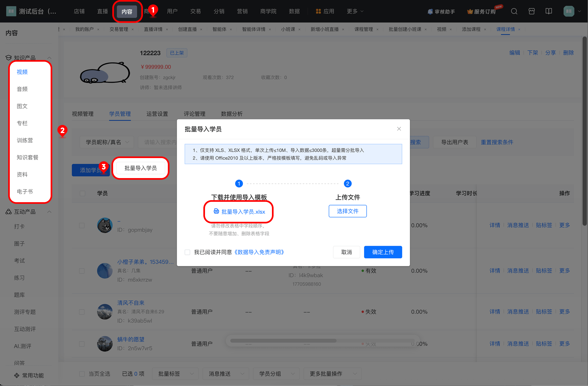This screenshot has width=588, height=386.
Task: Open the shop storefront icon in top bar
Action: pyautogui.click(x=531, y=11)
